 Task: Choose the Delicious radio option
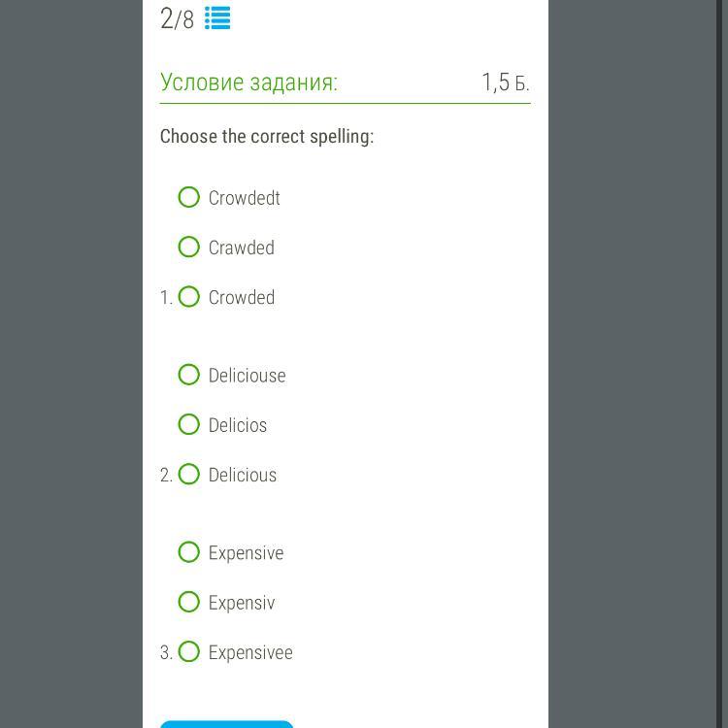[x=189, y=475]
